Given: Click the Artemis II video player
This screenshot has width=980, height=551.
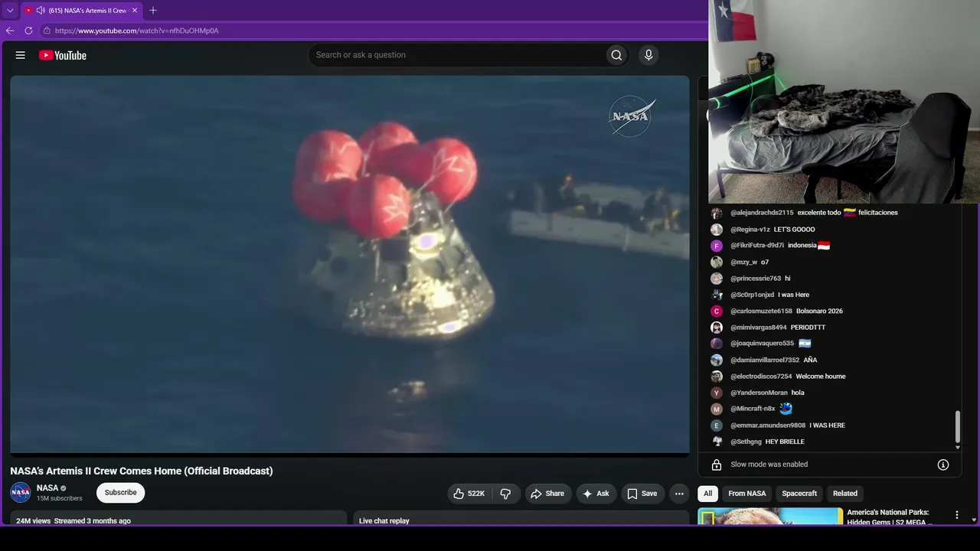Looking at the screenshot, I should tap(350, 264).
